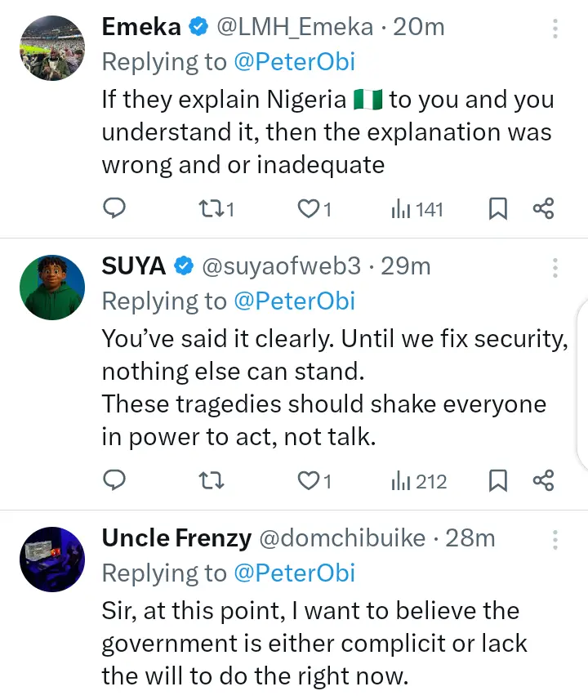The image size is (588, 700).
Task: View analytics showing 141 views
Action: click(x=416, y=209)
